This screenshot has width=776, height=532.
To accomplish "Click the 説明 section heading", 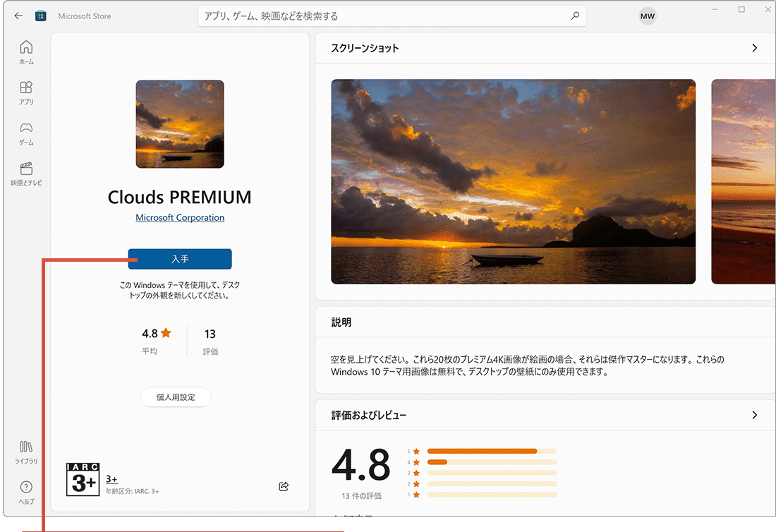I will (x=341, y=322).
